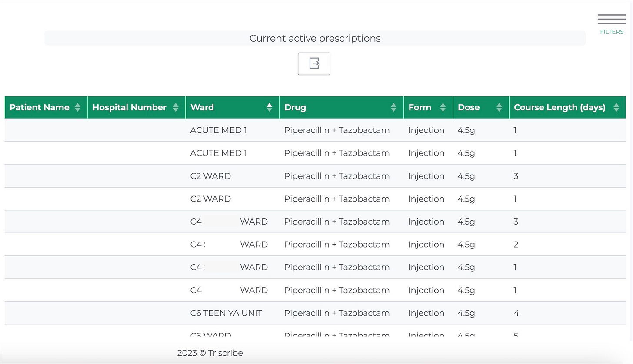Select course length 4 in C6 TEEN YA UNIT row
Viewport: 633px width, 364px height.
[516, 313]
